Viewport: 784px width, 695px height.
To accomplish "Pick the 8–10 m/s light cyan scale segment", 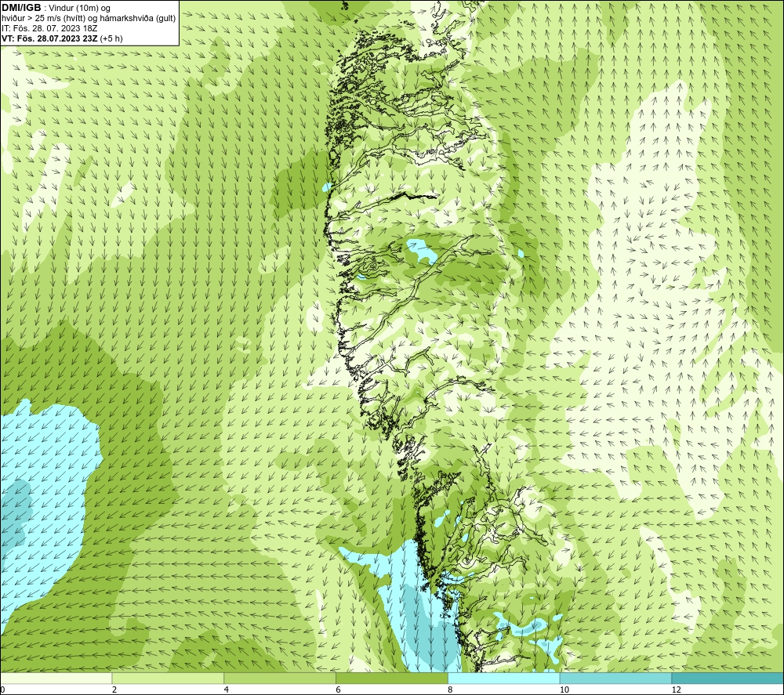I will coord(504,678).
